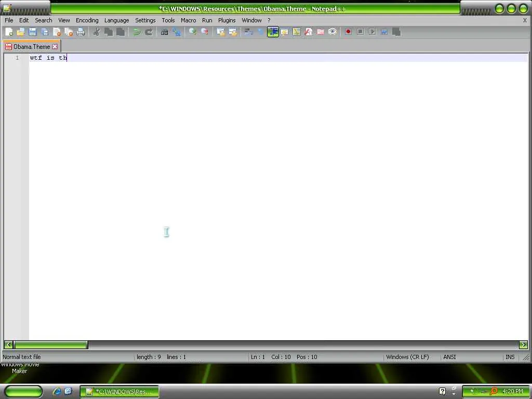Click the horizontal scrollbar left arrow

[x=8, y=345]
